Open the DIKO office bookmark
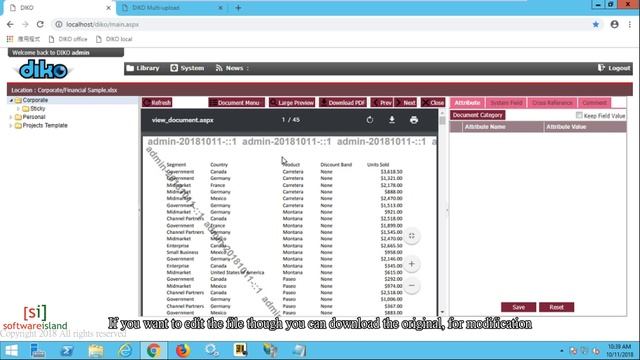The width and height of the screenshot is (640, 360). tap(68, 39)
